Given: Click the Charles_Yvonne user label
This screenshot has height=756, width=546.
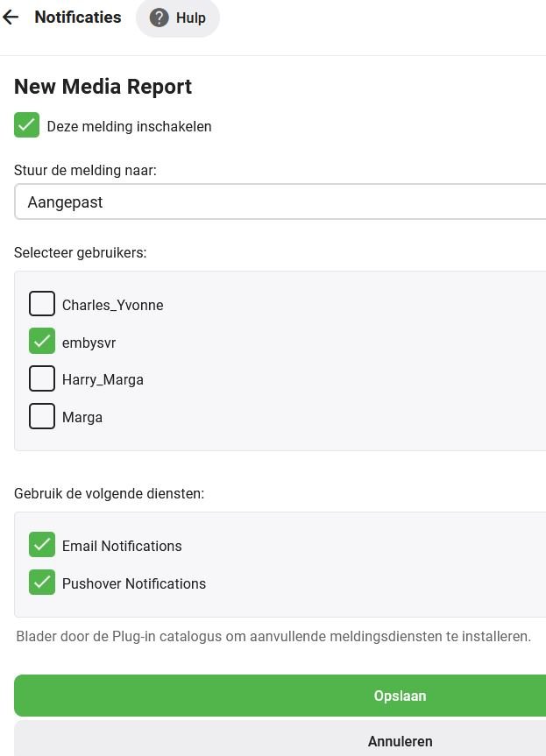Looking at the screenshot, I should pyautogui.click(x=112, y=305).
